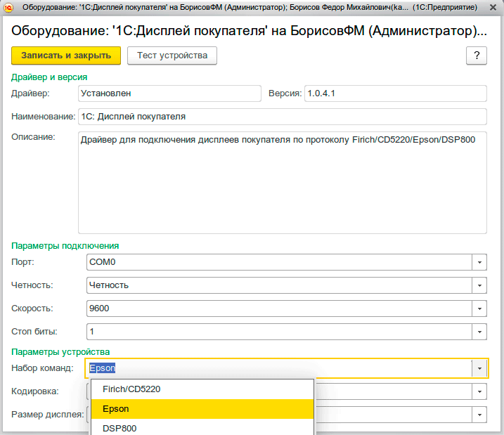504x435 pixels.
Task: Click the Набор команд field with Epson
Action: pyautogui.click(x=278, y=368)
